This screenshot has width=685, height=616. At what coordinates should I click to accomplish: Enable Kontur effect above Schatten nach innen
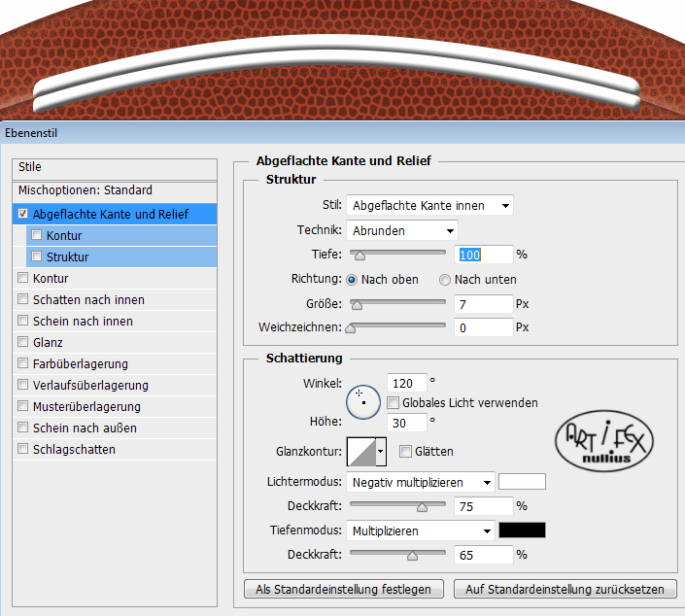pos(22,278)
